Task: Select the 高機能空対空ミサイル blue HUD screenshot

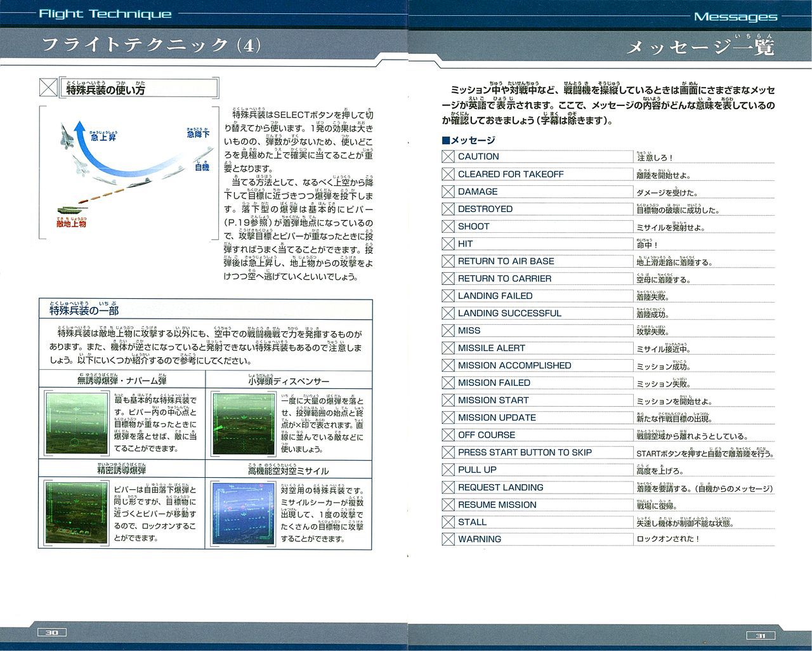Action: (245, 513)
